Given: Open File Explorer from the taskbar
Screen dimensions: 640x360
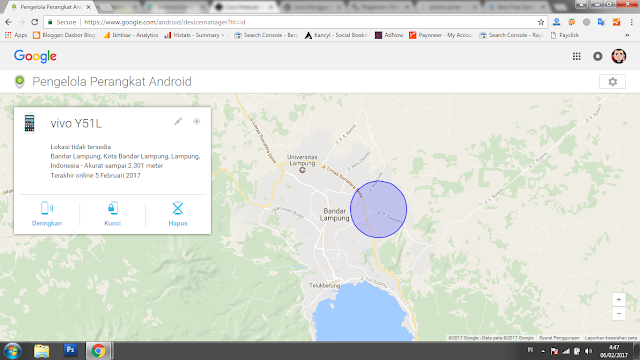Looking at the screenshot, I should (41, 351).
